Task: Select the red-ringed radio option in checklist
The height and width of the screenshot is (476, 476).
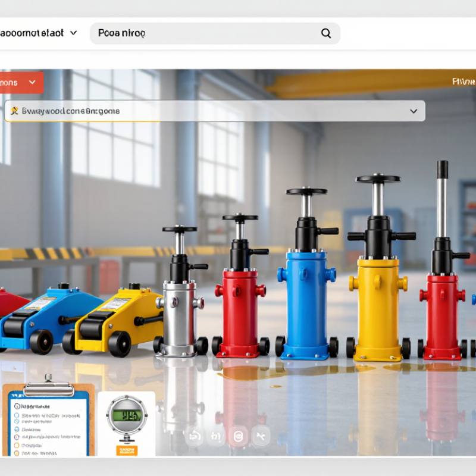Action: tap(17, 437)
